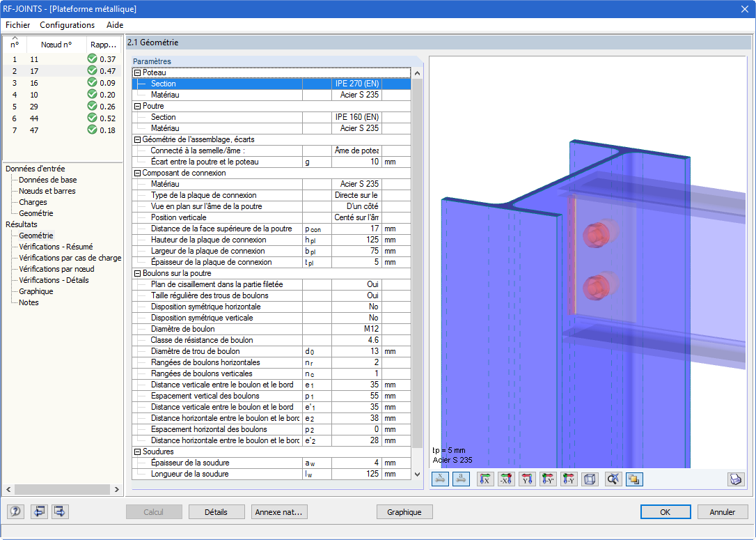Click Épaisseur de la soudure value 4

(x=357, y=463)
